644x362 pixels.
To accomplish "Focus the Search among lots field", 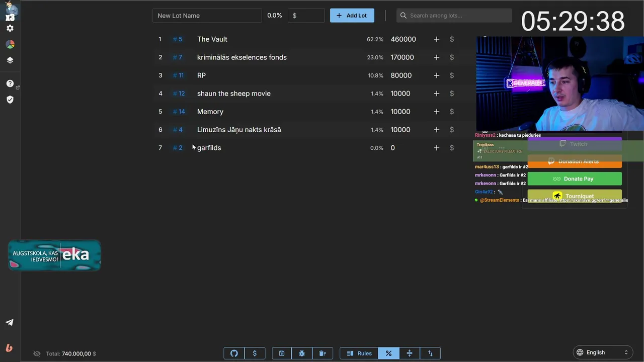I will (454, 16).
